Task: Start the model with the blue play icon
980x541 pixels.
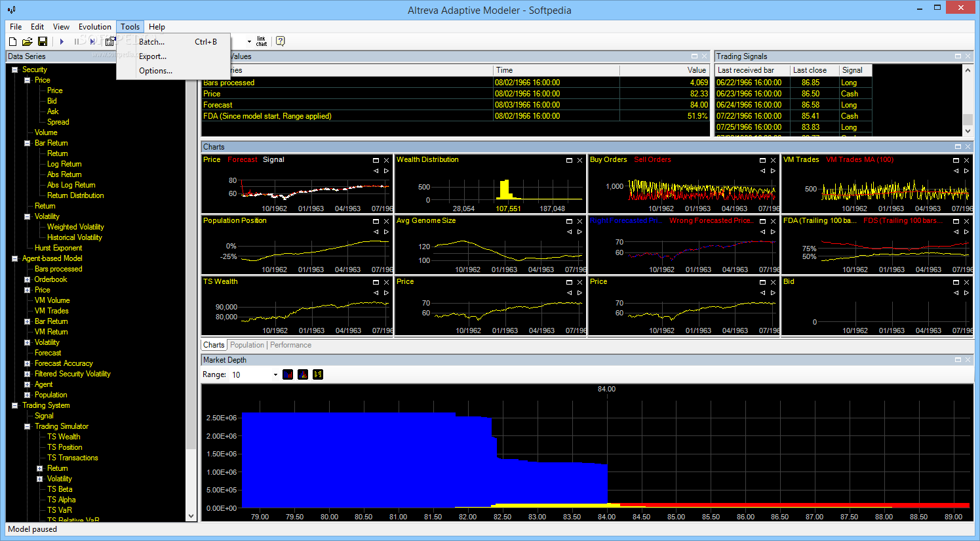Action: [x=62, y=41]
